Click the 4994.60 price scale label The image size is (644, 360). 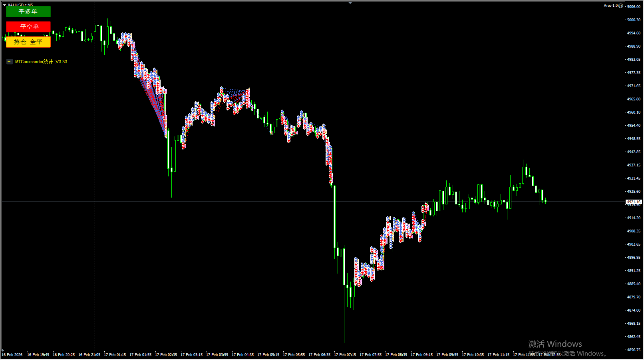click(634, 33)
